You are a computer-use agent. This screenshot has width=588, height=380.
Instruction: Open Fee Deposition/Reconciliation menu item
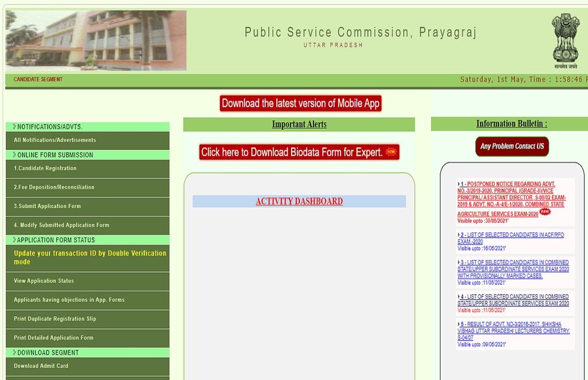87,187
